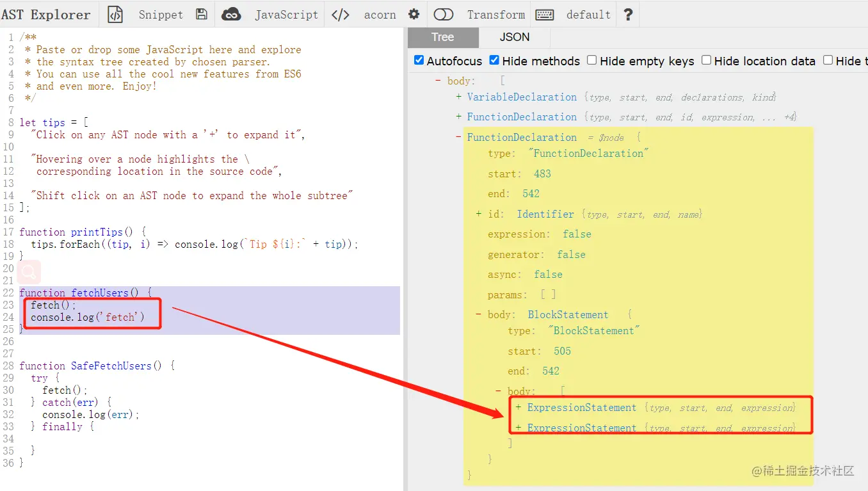Click the generator: false row
Screen dimensions: 868x491
[x=536, y=254]
